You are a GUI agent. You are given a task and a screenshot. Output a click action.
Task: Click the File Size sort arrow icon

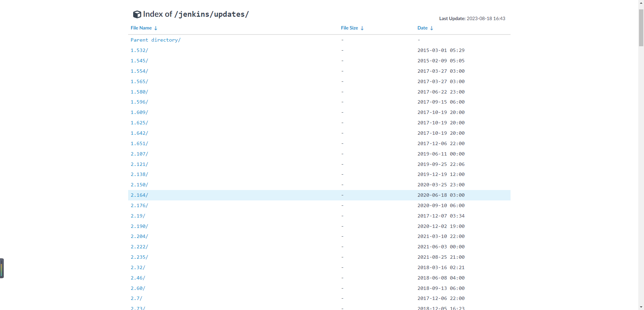tap(362, 28)
